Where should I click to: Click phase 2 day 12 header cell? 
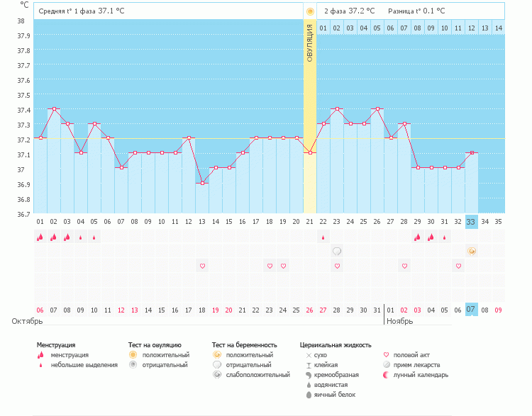point(471,28)
